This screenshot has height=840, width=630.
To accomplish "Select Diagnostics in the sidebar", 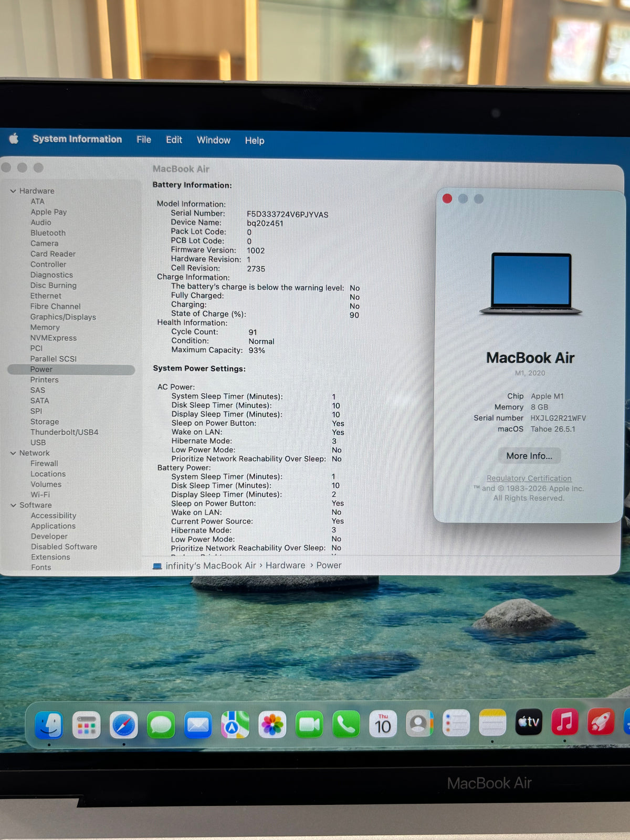I will [x=51, y=275].
